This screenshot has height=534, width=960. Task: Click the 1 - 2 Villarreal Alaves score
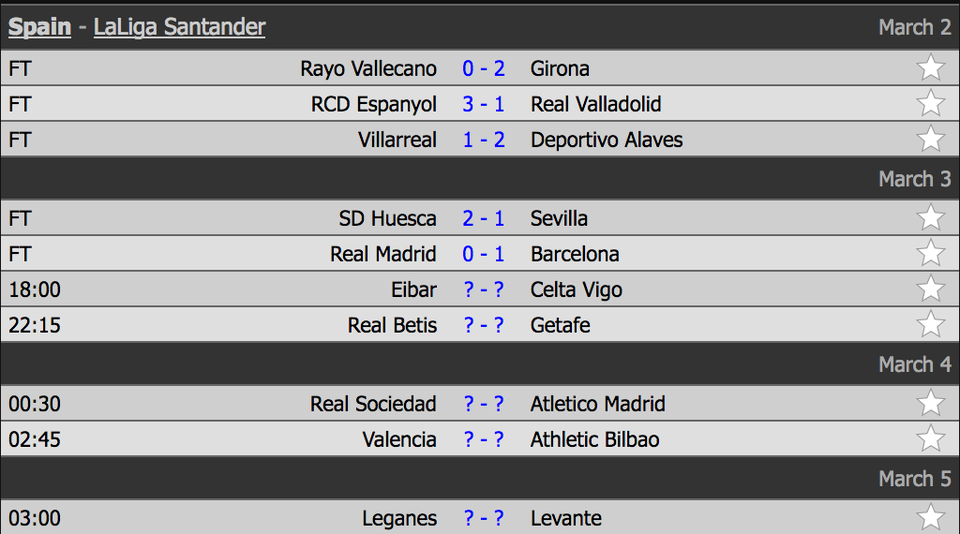483,140
